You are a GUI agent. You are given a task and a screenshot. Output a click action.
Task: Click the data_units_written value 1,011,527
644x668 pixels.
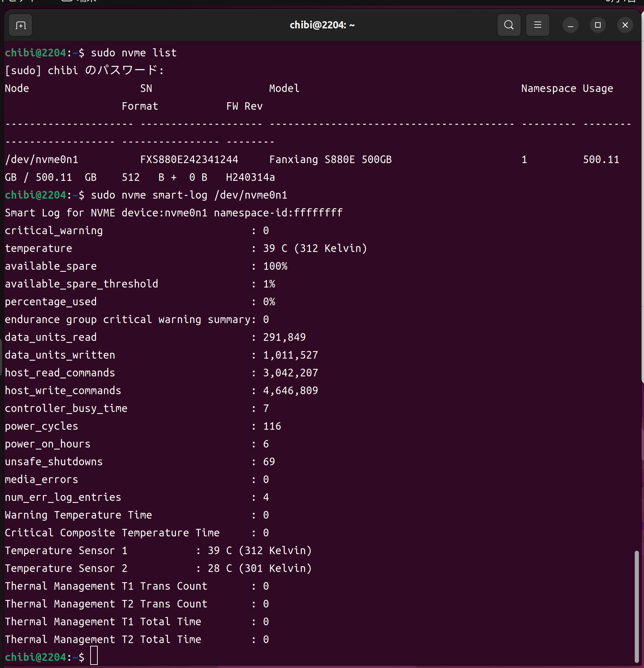290,355
